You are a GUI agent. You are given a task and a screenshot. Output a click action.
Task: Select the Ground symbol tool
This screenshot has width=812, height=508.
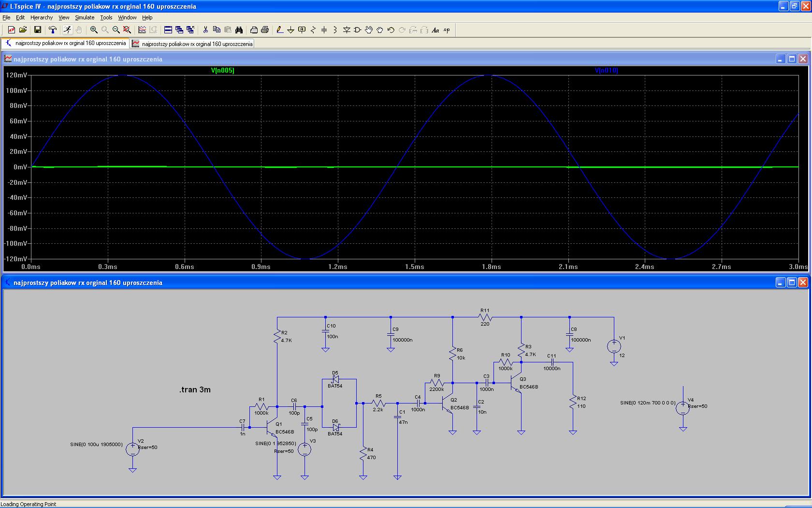(290, 30)
